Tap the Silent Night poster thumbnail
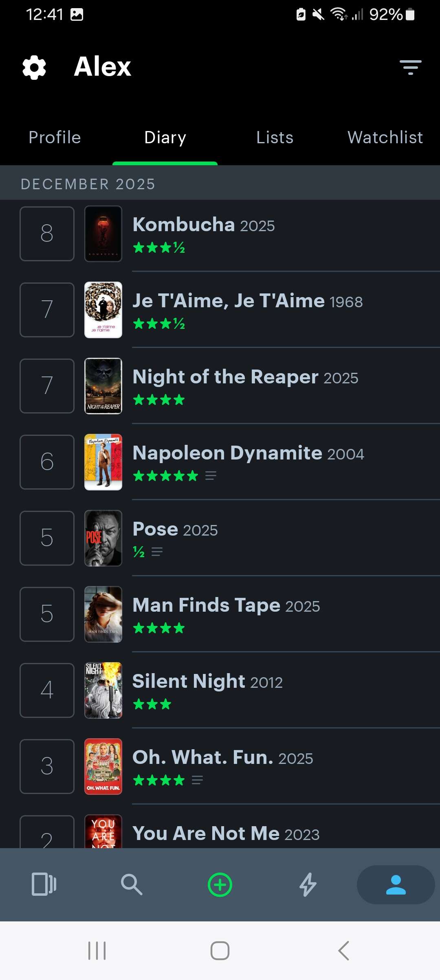 (103, 690)
